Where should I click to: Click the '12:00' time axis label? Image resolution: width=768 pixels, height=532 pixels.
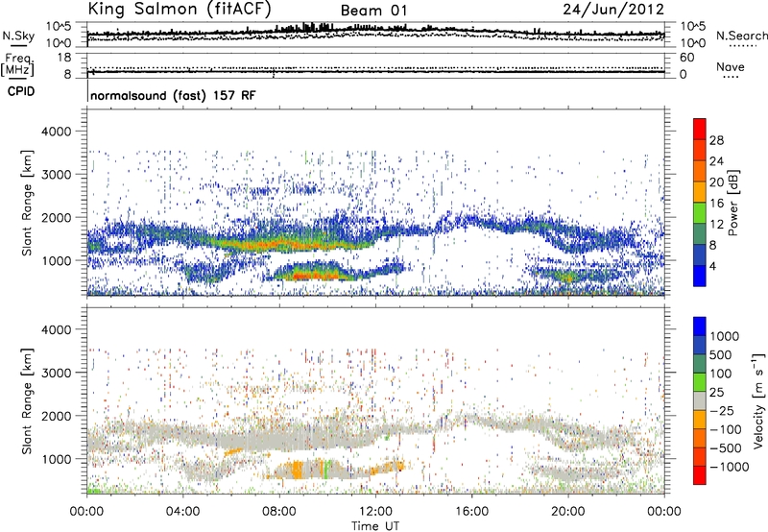point(375,512)
